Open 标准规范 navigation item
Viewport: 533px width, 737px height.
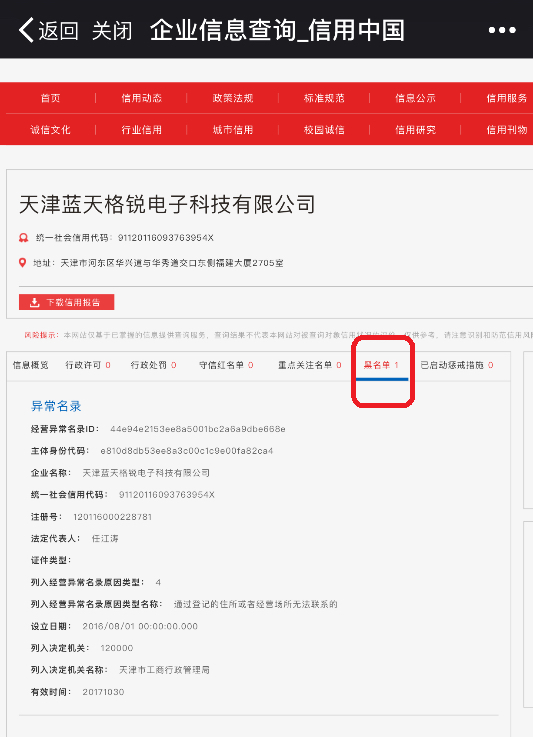[x=324, y=98]
